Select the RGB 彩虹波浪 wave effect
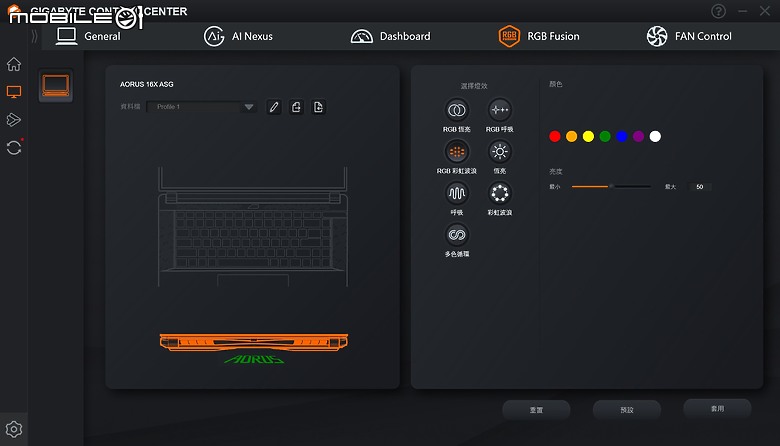This screenshot has height=446, width=780. point(457,152)
